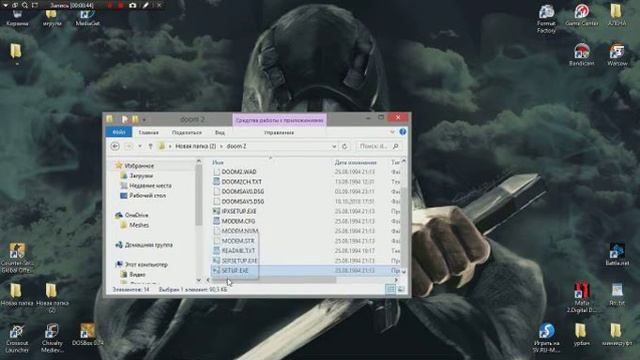Click the Новая папка (2) breadcrumb
The image size is (640, 360).
(196, 146)
